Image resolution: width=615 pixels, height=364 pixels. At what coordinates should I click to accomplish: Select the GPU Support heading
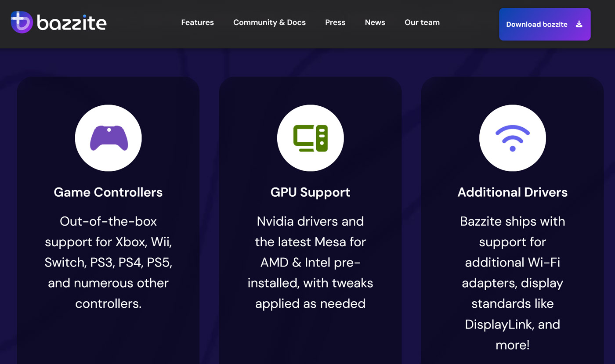[x=310, y=192]
